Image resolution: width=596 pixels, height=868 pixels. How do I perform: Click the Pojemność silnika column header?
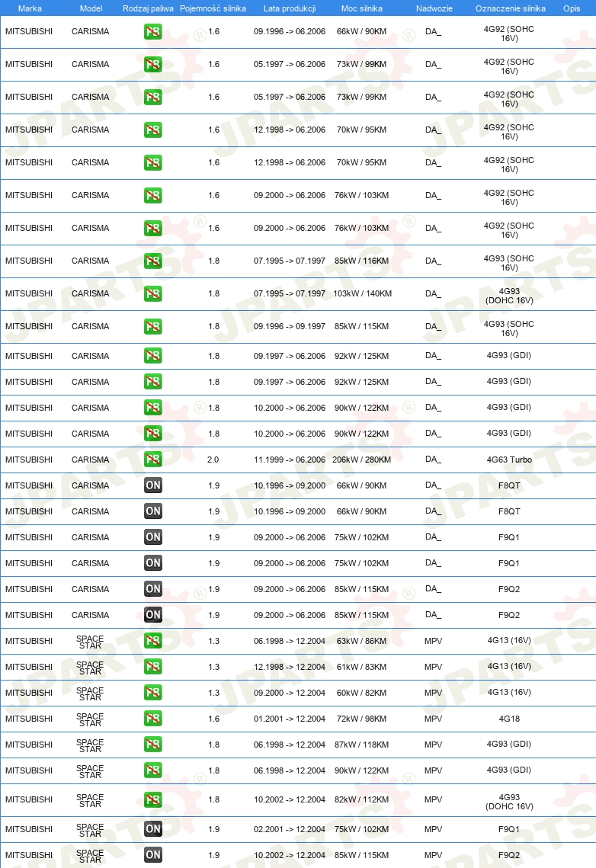tap(213, 8)
